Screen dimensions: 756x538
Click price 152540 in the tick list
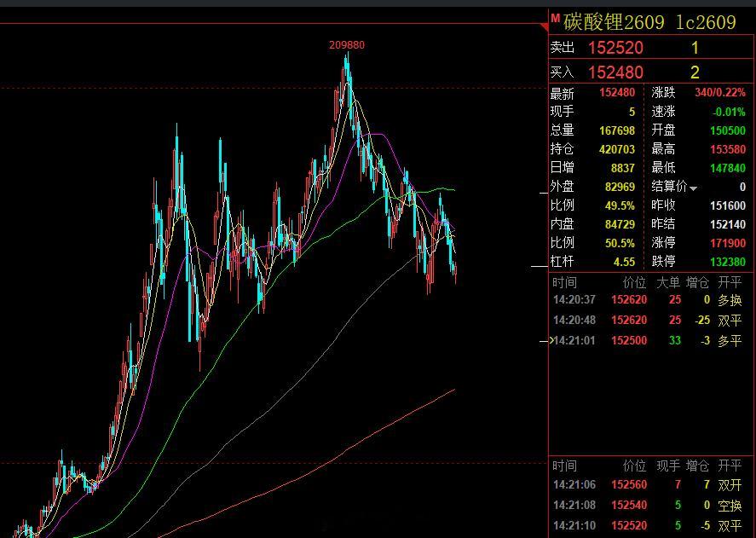(x=629, y=506)
